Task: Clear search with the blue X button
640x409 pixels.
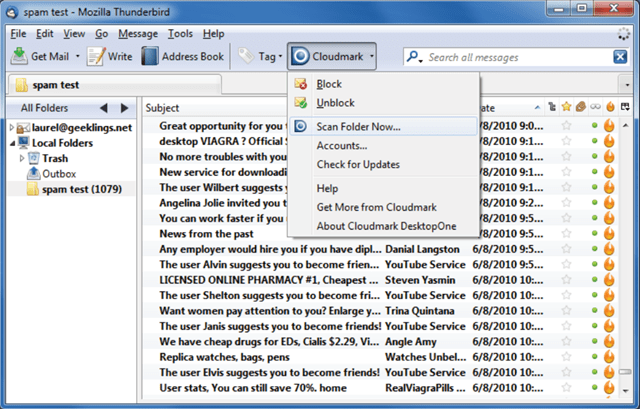Action: [620, 57]
